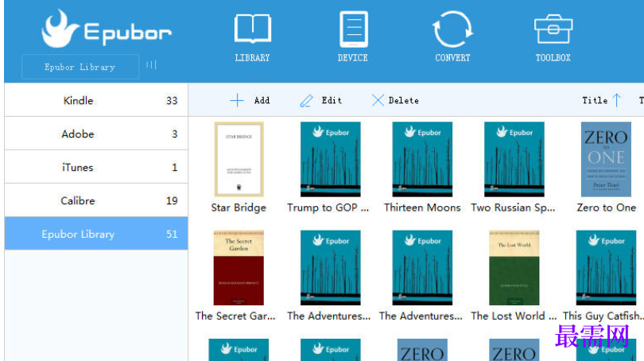
Task: Click the Epubor flame logo
Action: click(x=60, y=29)
